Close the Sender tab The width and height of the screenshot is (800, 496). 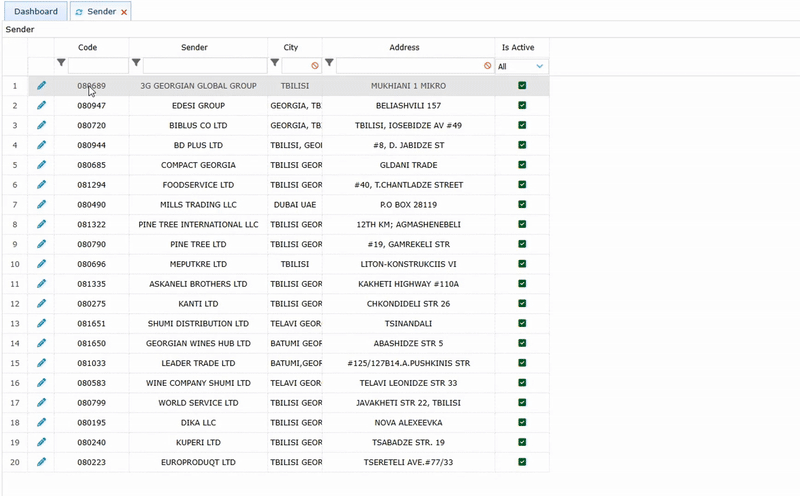pyautogui.click(x=124, y=12)
